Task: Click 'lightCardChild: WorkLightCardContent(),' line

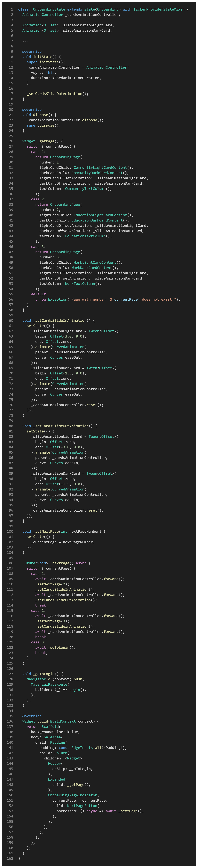Action: (x=81, y=262)
